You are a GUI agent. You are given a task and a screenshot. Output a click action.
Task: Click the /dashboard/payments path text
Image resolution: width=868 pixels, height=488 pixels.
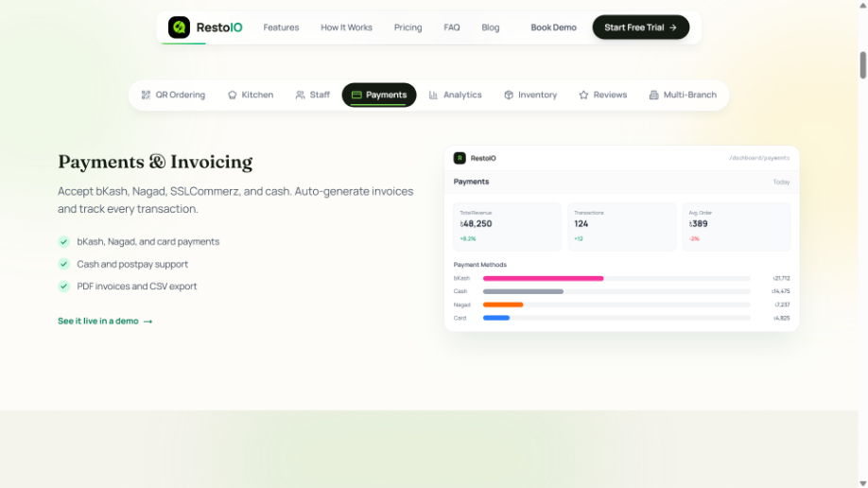point(759,158)
